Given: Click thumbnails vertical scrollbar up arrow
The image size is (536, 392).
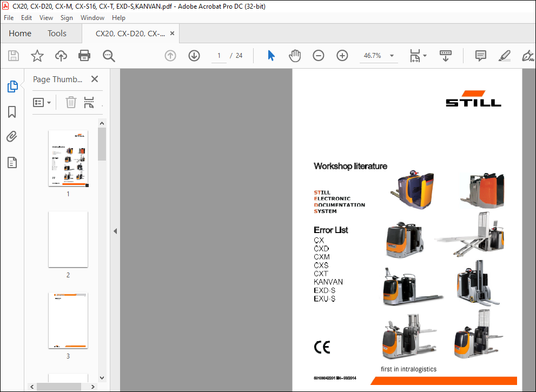Looking at the screenshot, I should (102, 123).
